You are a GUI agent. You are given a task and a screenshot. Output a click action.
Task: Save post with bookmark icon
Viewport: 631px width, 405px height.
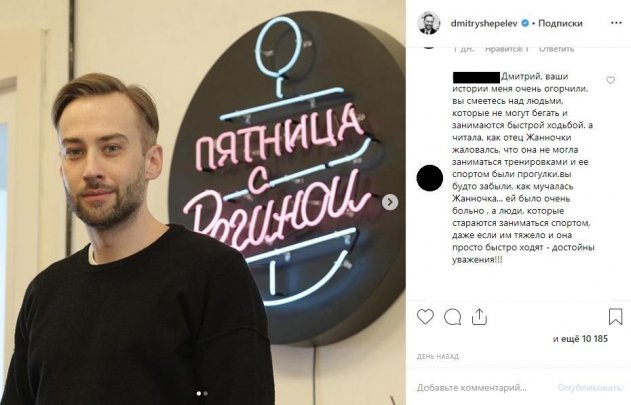point(615,317)
